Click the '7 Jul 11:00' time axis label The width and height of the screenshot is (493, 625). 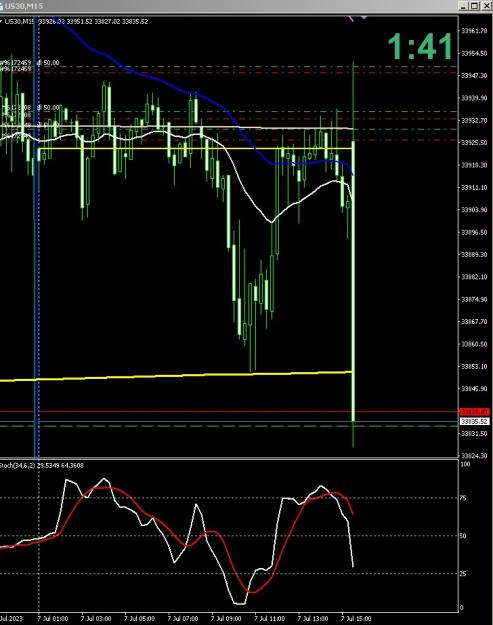[x=269, y=619]
